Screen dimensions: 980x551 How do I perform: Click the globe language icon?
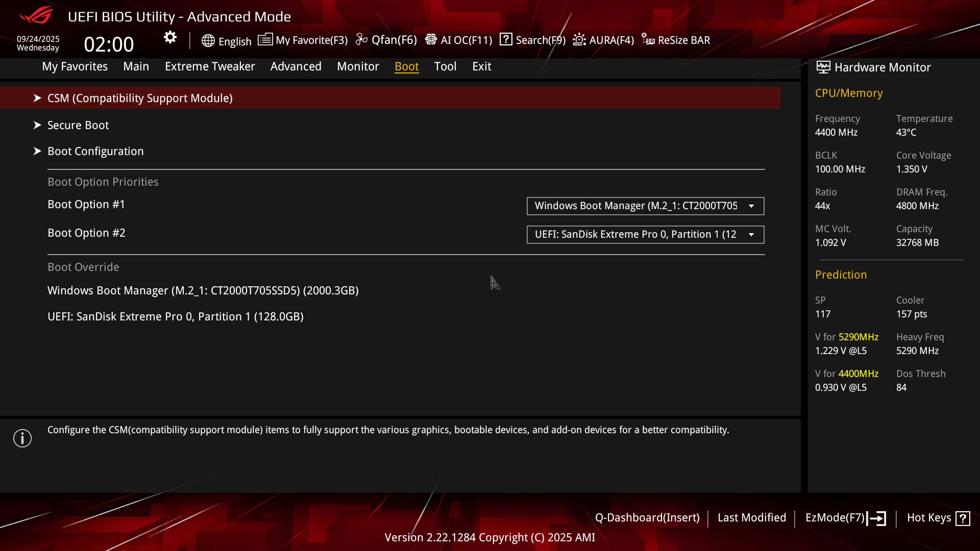click(x=208, y=41)
